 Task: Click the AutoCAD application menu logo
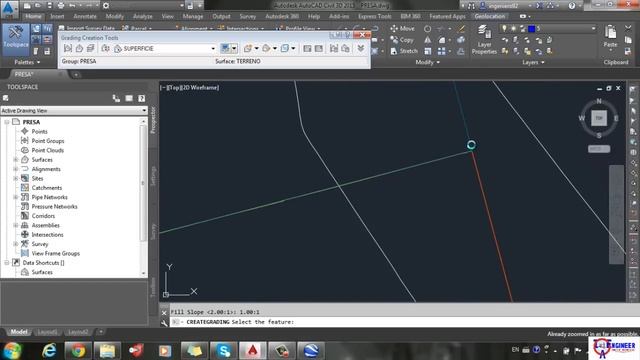pyautogui.click(x=9, y=8)
